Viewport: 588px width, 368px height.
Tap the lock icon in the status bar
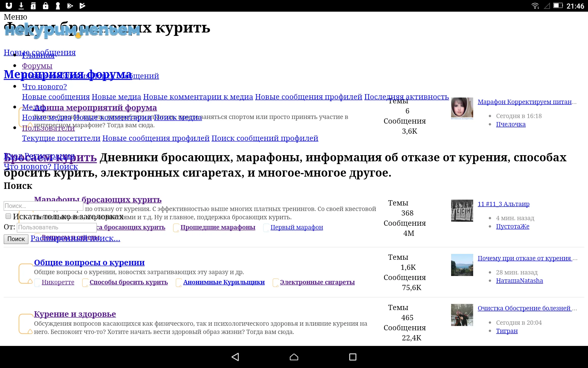click(46, 6)
